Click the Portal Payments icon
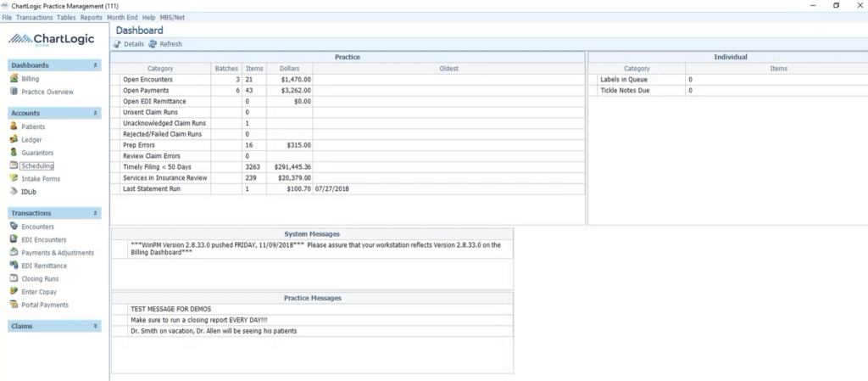868x381 pixels. click(14, 305)
